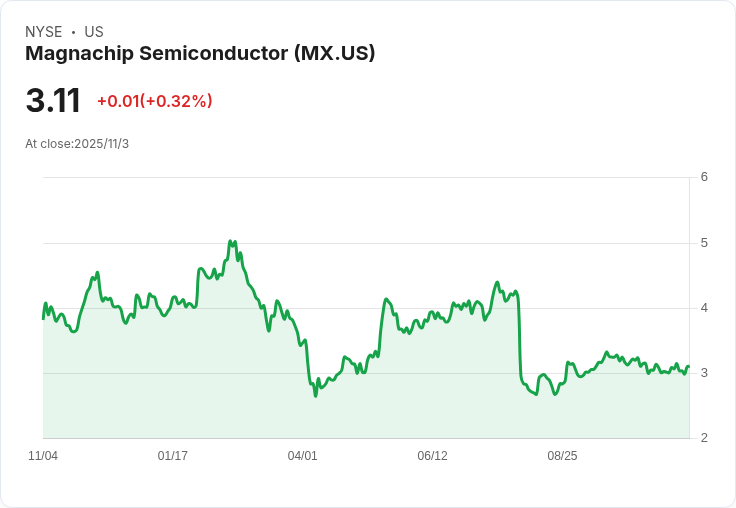Click the 01/17 date axis label
Viewport: 736px width, 508px height.
click(x=172, y=456)
